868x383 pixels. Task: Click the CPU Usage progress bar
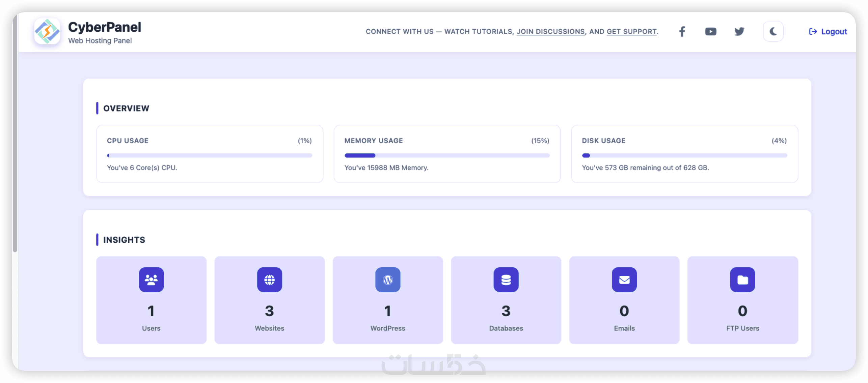pyautogui.click(x=210, y=155)
